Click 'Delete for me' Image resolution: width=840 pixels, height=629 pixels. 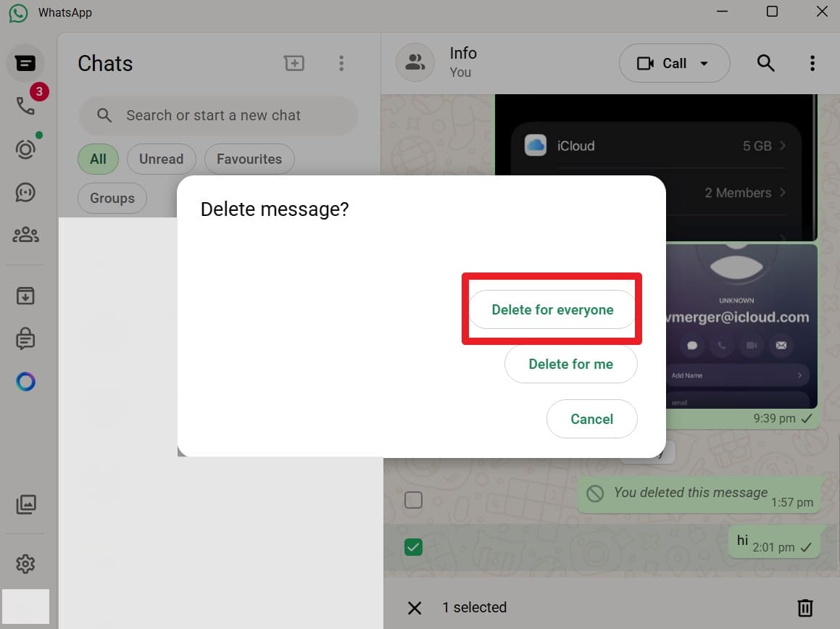571,364
